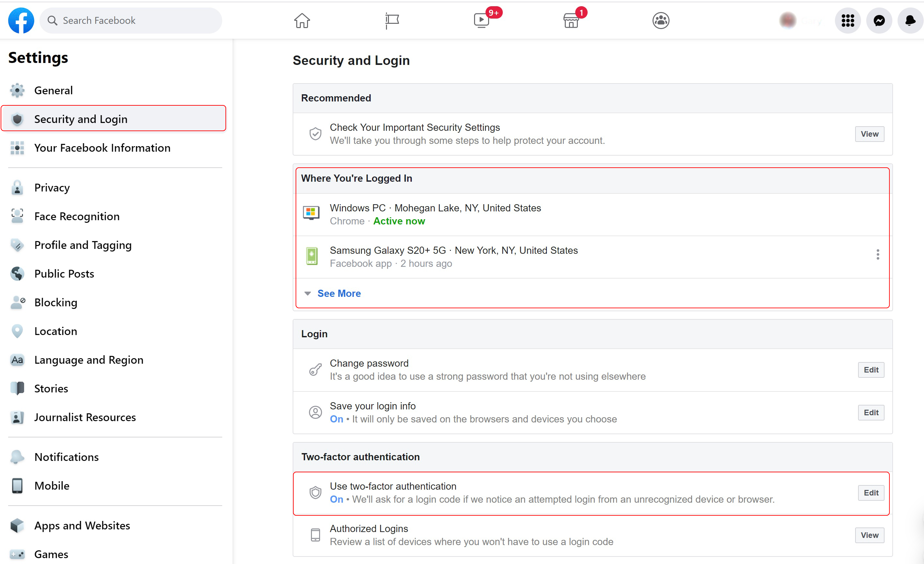This screenshot has width=924, height=564.
Task: Open the Messenger icon
Action: coord(879,20)
